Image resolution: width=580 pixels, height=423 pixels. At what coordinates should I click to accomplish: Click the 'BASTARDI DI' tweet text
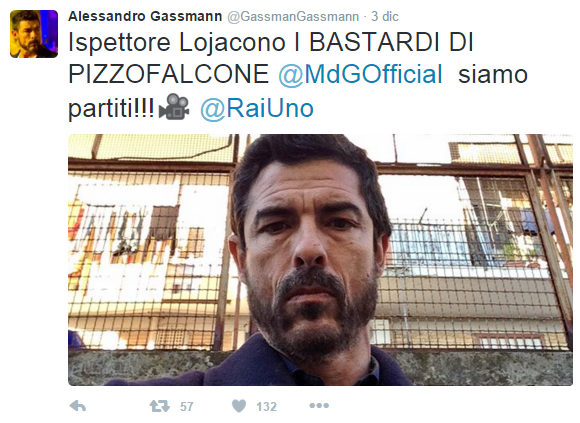(391, 42)
